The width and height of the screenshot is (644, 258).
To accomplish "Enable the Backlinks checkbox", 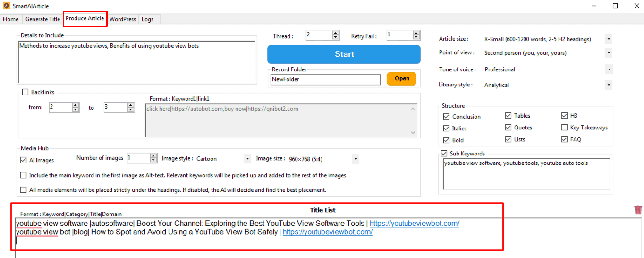I will [25, 92].
